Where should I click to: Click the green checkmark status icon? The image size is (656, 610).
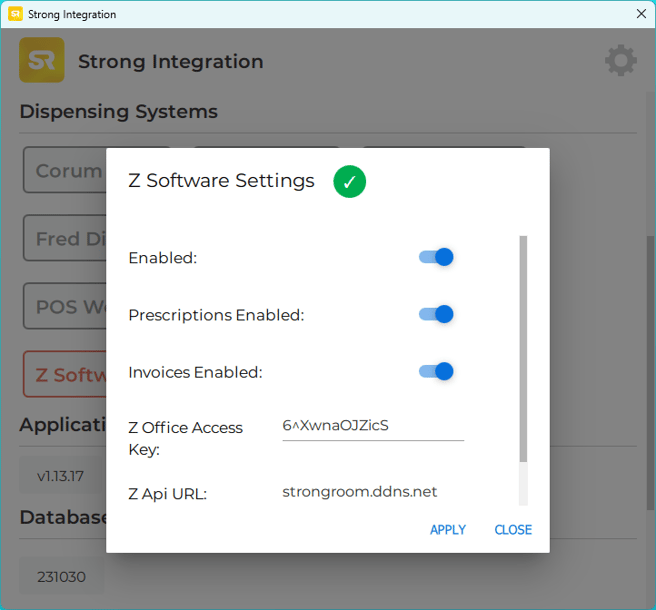(x=349, y=182)
